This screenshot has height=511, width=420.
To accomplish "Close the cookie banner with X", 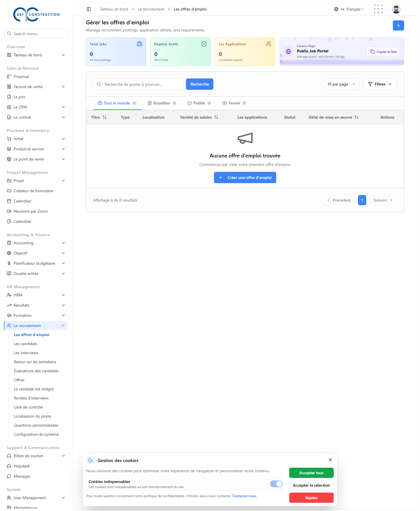I will 330,460.
